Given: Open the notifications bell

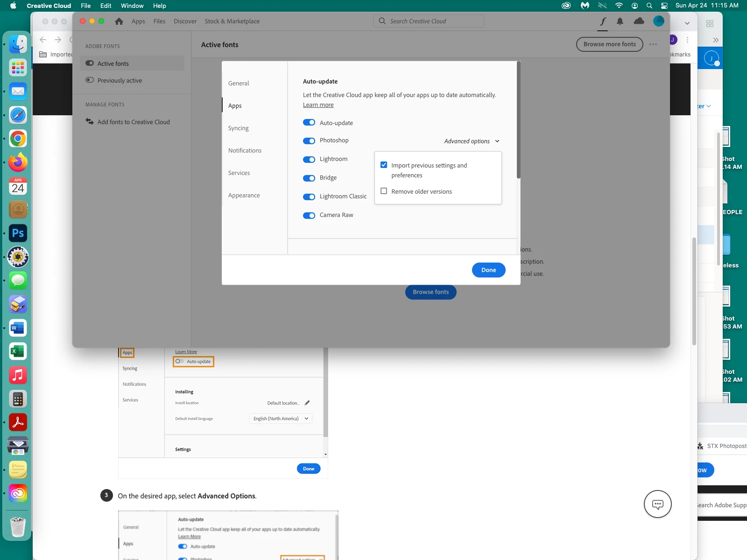Looking at the screenshot, I should [620, 21].
